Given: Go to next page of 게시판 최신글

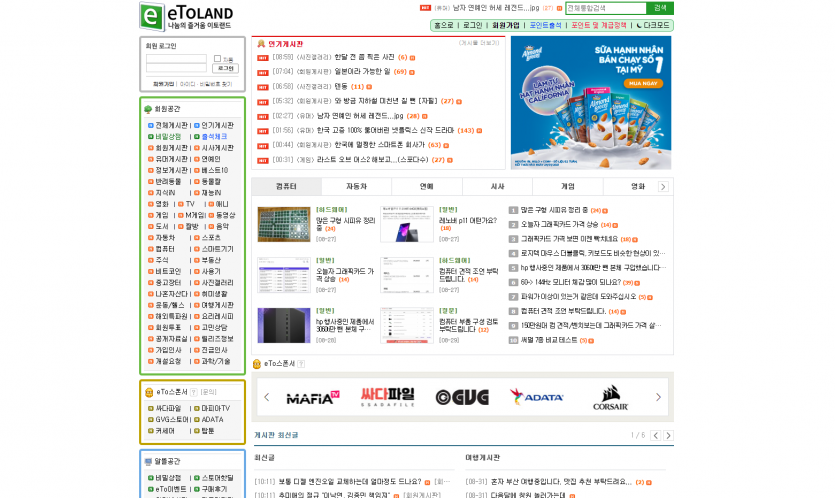Looking at the screenshot, I should point(668,436).
